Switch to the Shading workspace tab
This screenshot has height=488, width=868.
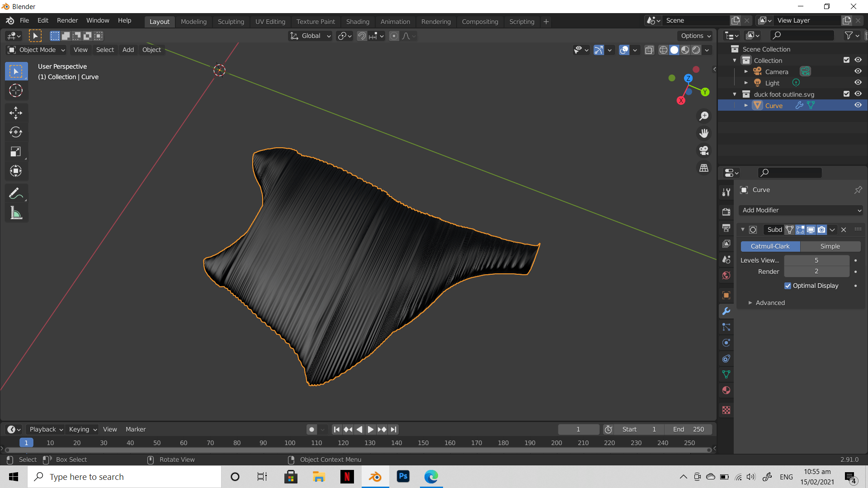pos(358,21)
